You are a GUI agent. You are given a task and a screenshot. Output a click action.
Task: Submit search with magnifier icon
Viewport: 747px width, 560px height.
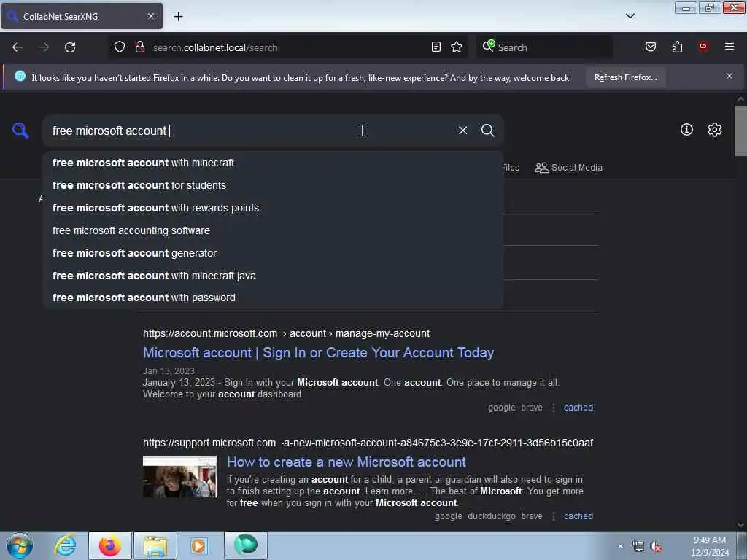(x=487, y=131)
